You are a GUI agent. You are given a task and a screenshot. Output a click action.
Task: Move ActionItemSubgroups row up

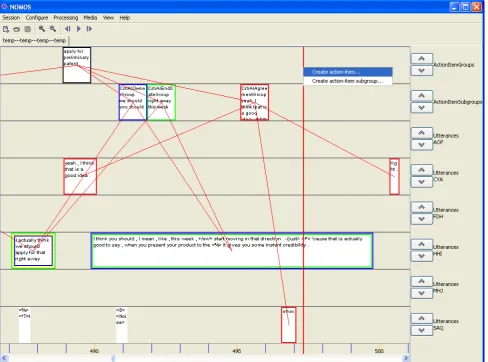(x=421, y=95)
